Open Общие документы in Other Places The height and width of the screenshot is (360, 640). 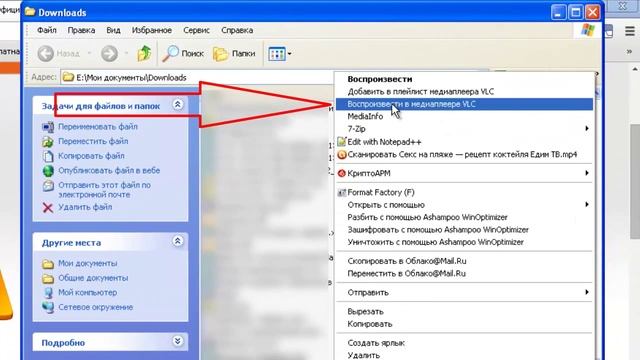point(93,278)
